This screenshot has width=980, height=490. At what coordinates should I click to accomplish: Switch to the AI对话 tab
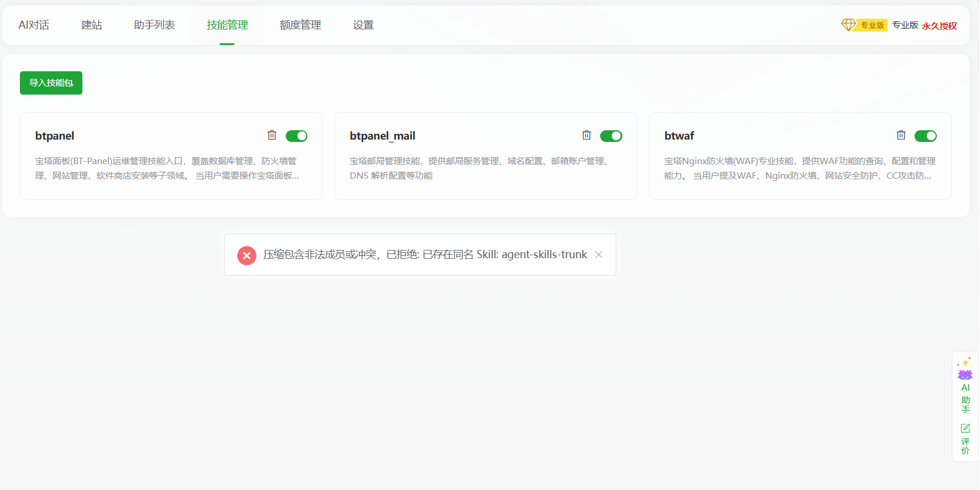34,25
